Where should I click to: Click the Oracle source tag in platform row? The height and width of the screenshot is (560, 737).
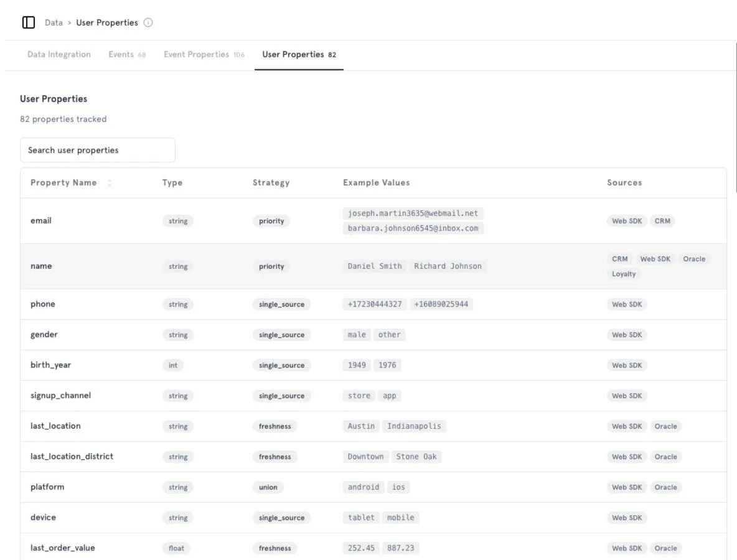click(665, 487)
